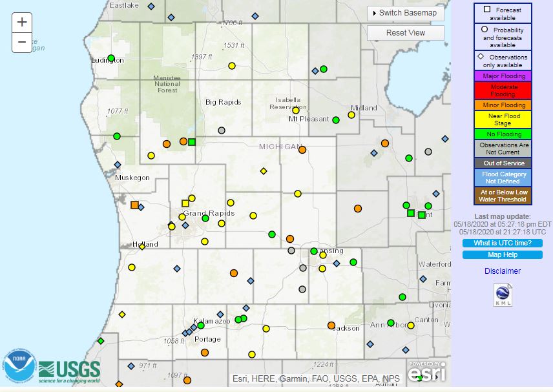The image size is (553, 392).
Task: Click the NOAA logo
Action: point(19,367)
